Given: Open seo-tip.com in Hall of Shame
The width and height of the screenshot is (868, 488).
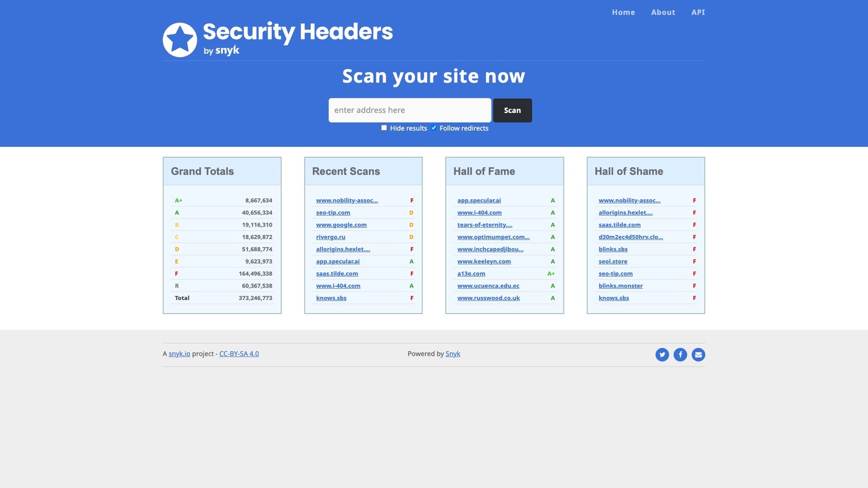Looking at the screenshot, I should tap(615, 273).
